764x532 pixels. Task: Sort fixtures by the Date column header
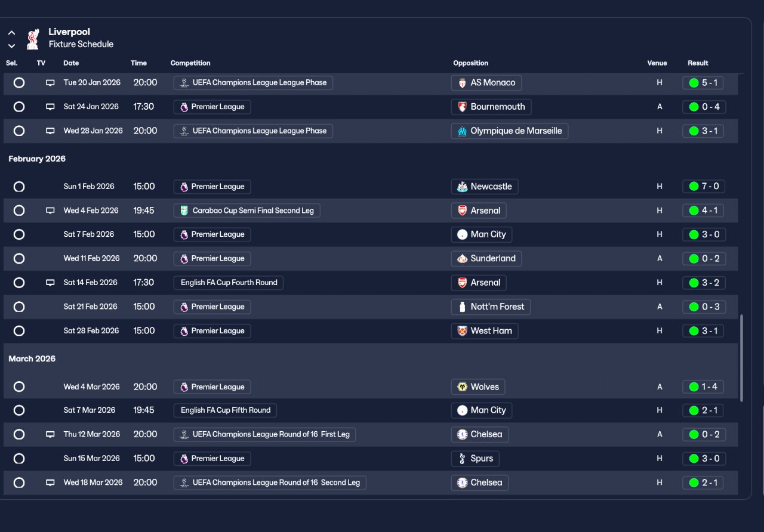pyautogui.click(x=71, y=63)
